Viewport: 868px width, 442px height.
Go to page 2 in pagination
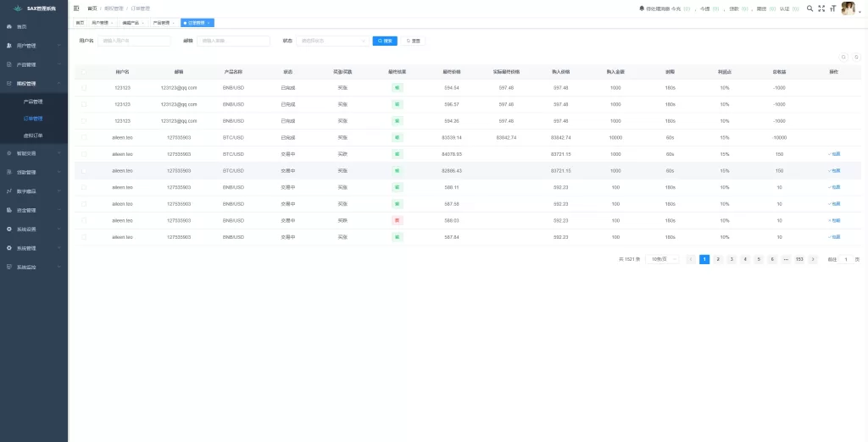(718, 259)
